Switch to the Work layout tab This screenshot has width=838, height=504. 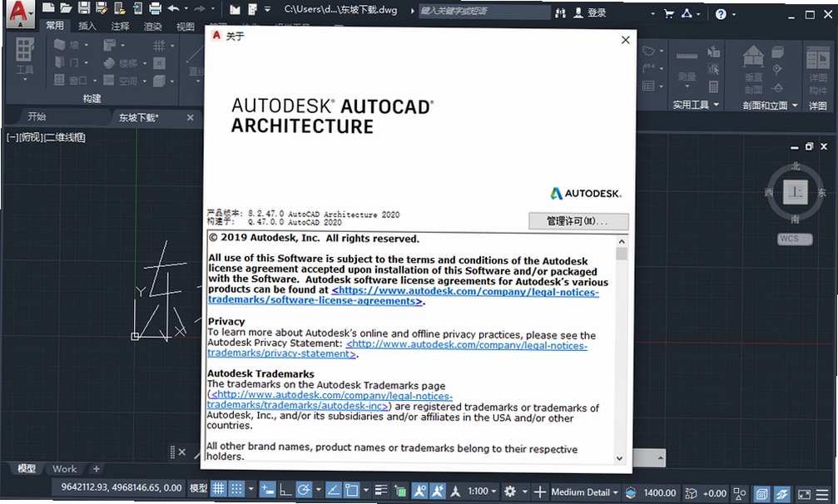64,469
